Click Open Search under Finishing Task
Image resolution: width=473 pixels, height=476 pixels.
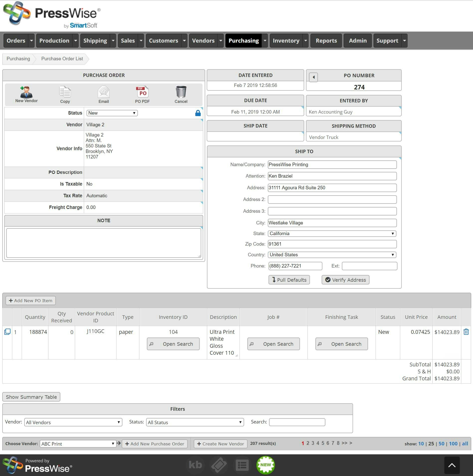[342, 344]
